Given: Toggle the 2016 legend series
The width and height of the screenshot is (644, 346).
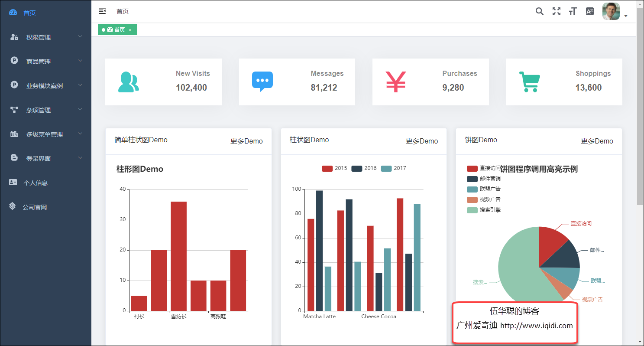Looking at the screenshot, I should (x=364, y=168).
